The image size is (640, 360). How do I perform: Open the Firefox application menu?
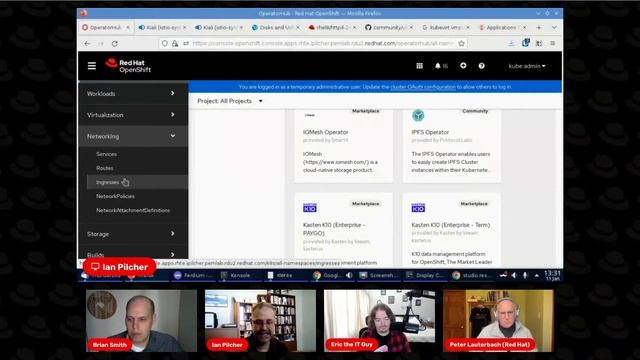coord(553,43)
